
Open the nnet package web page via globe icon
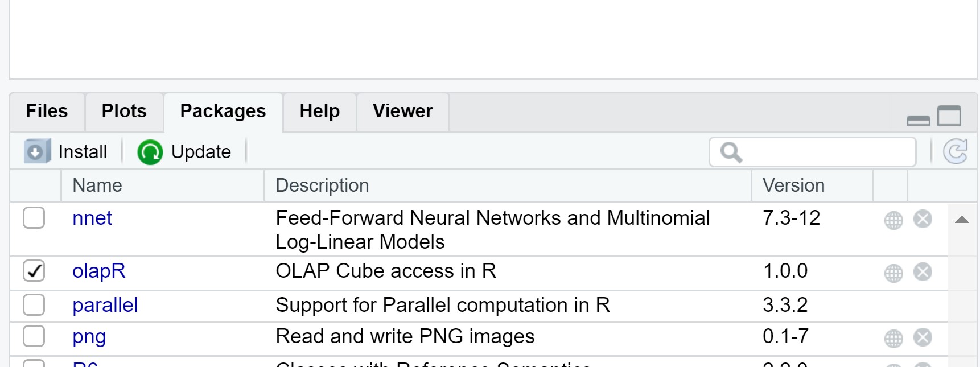tap(893, 220)
